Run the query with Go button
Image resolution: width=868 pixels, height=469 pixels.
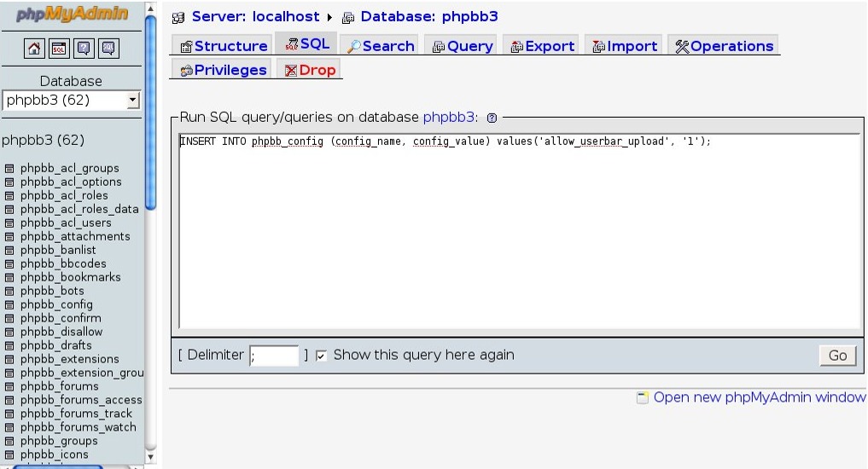pyautogui.click(x=837, y=356)
